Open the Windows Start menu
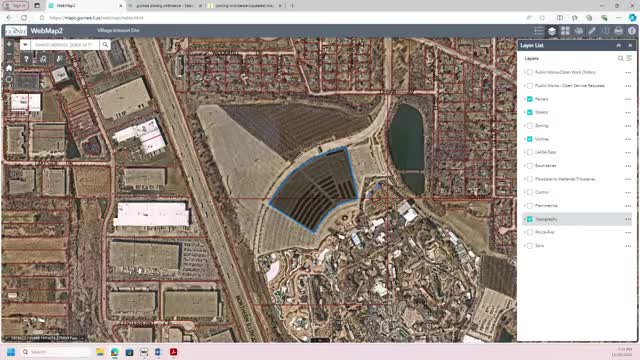 [11, 352]
